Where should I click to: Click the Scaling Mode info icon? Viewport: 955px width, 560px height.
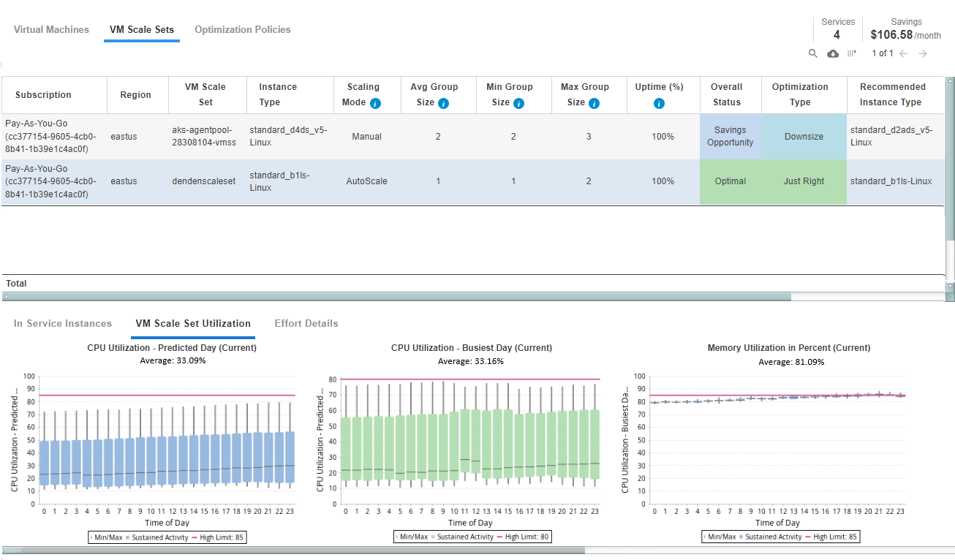pyautogui.click(x=375, y=103)
